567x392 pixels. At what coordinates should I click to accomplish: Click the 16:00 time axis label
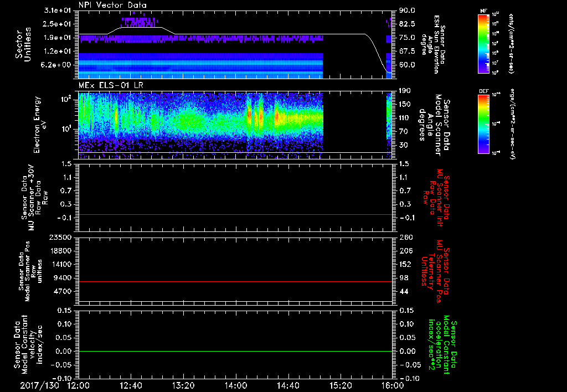coord(393,385)
